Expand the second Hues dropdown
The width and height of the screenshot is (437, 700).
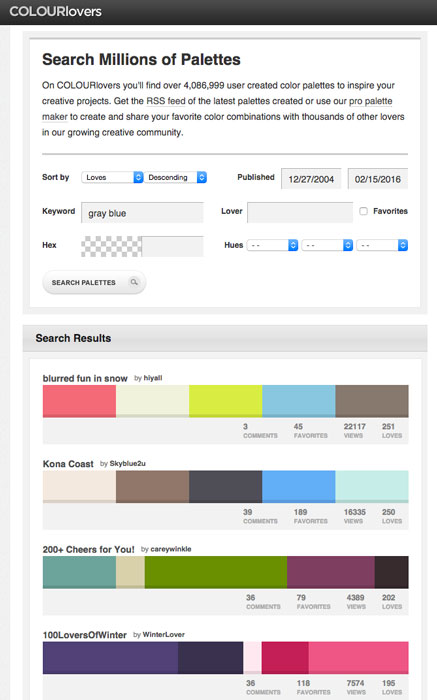point(327,245)
